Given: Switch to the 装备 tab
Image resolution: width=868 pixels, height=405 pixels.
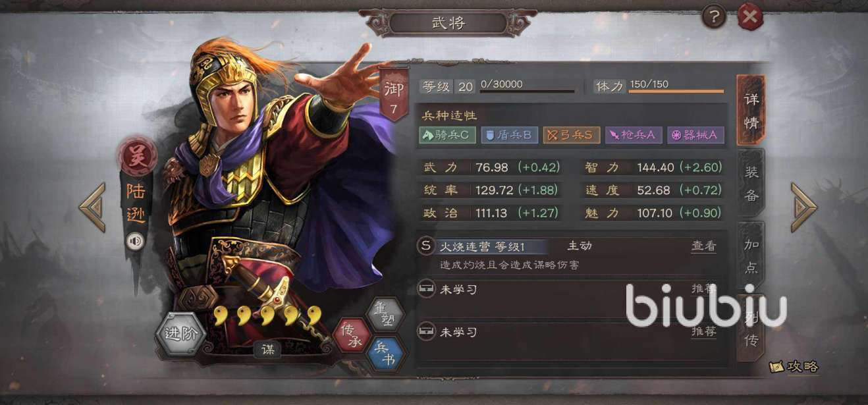Looking at the screenshot, I should (751, 183).
